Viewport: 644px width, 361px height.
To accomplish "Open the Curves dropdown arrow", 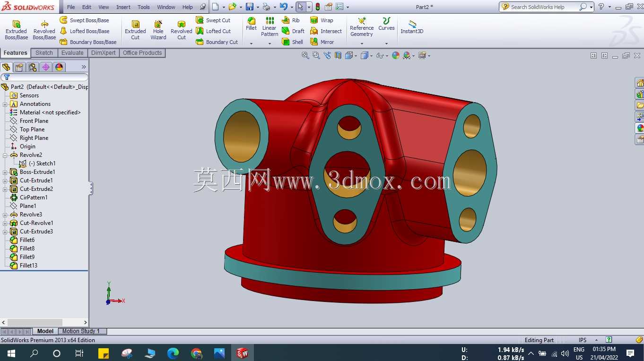I will tap(386, 43).
